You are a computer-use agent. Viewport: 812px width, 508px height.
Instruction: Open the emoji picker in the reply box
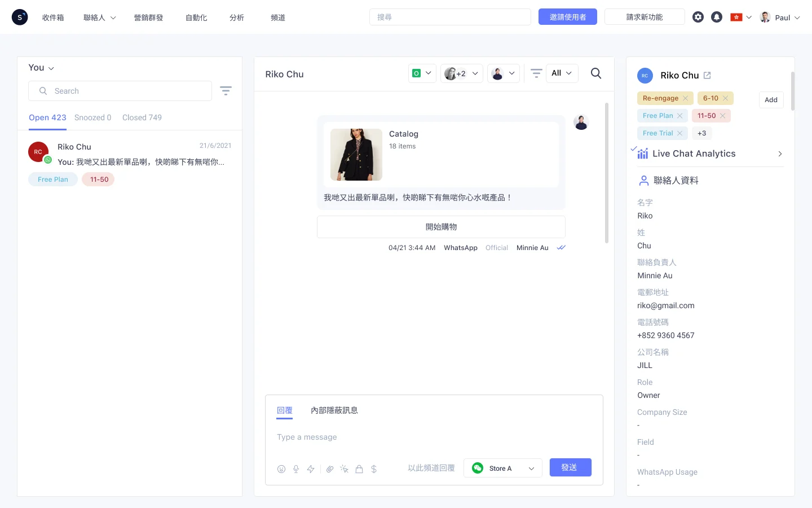click(281, 468)
